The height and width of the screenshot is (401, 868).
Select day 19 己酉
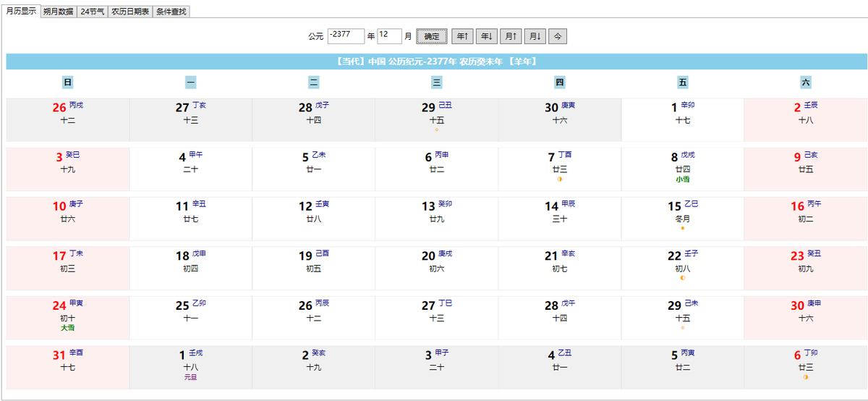pyautogui.click(x=314, y=268)
